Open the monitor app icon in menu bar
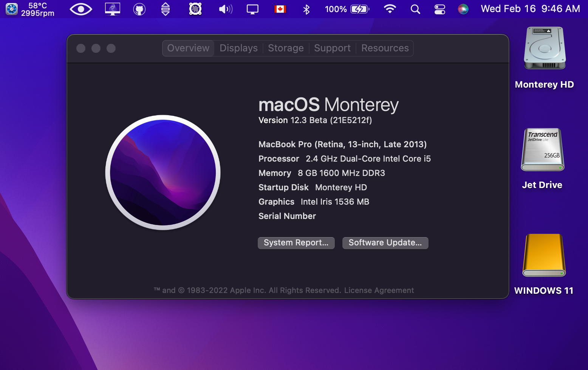588x370 pixels. click(x=113, y=9)
